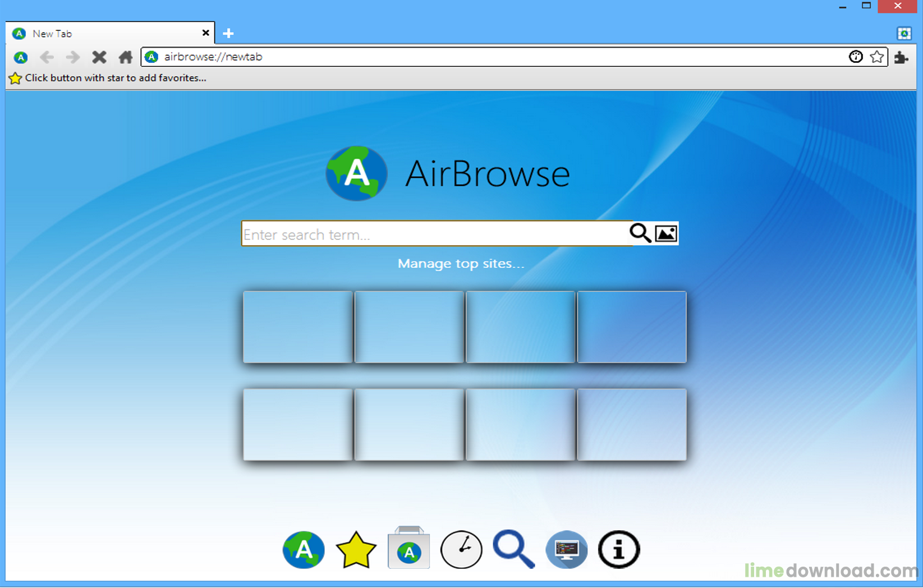
Task: Click the Enter search term field
Action: click(435, 234)
